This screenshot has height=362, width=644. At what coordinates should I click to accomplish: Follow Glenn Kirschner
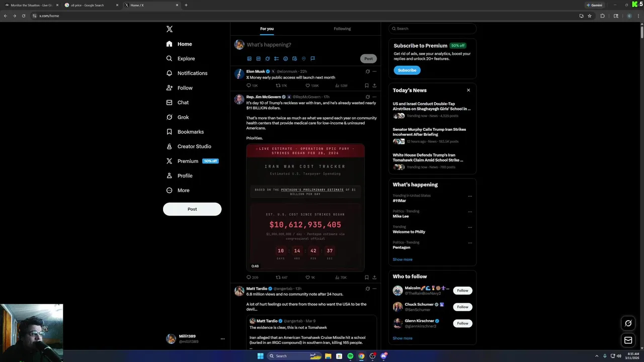point(462,323)
